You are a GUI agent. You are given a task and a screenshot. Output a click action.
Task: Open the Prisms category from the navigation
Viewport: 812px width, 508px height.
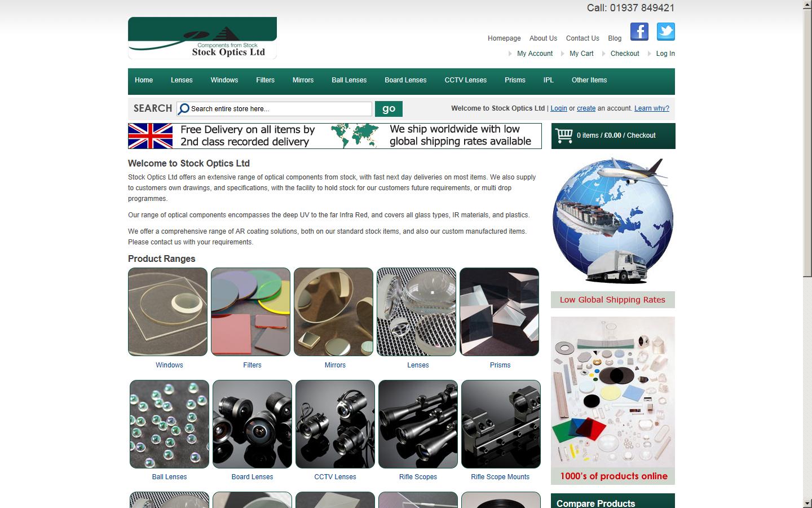(x=514, y=80)
